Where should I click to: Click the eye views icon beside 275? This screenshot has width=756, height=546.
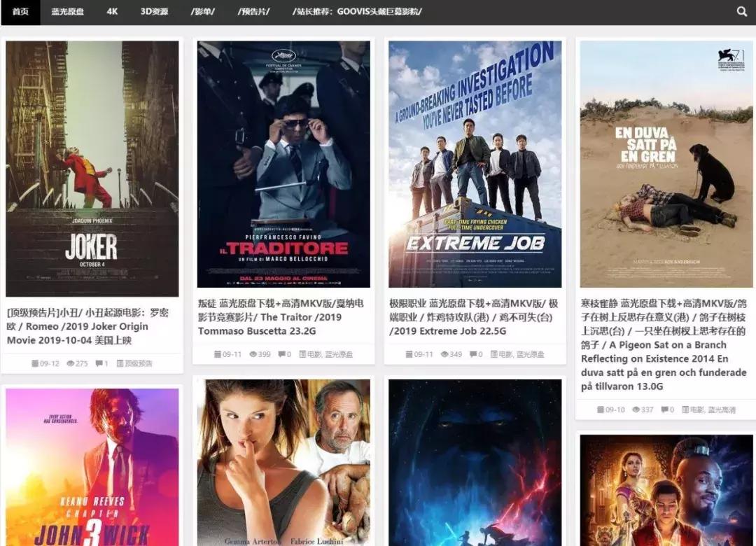point(71,363)
